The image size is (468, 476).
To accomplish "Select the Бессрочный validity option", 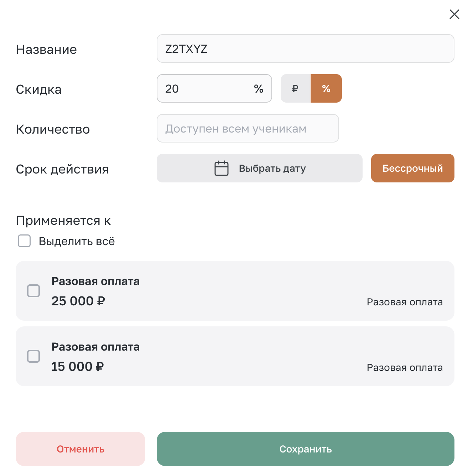I will click(x=413, y=168).
